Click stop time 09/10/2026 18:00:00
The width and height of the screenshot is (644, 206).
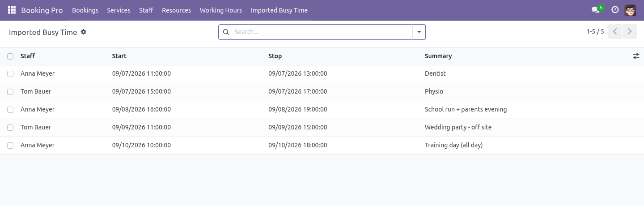pyautogui.click(x=297, y=145)
